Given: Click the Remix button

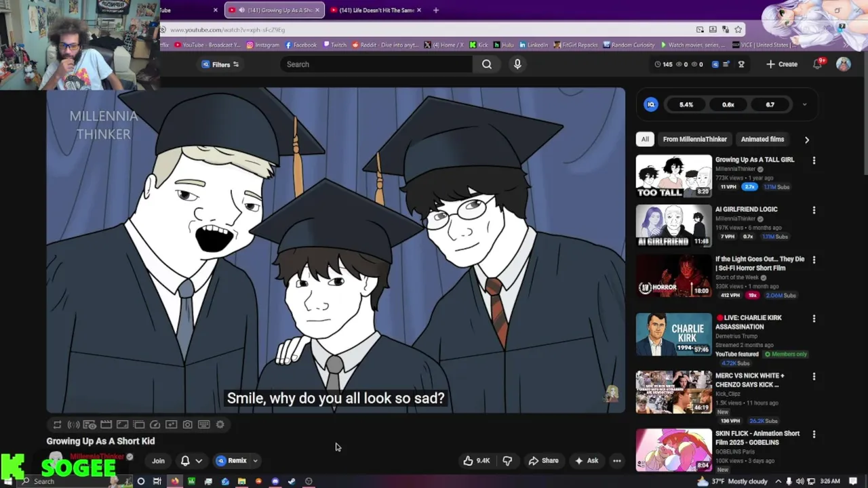Looking at the screenshot, I should point(231,461).
